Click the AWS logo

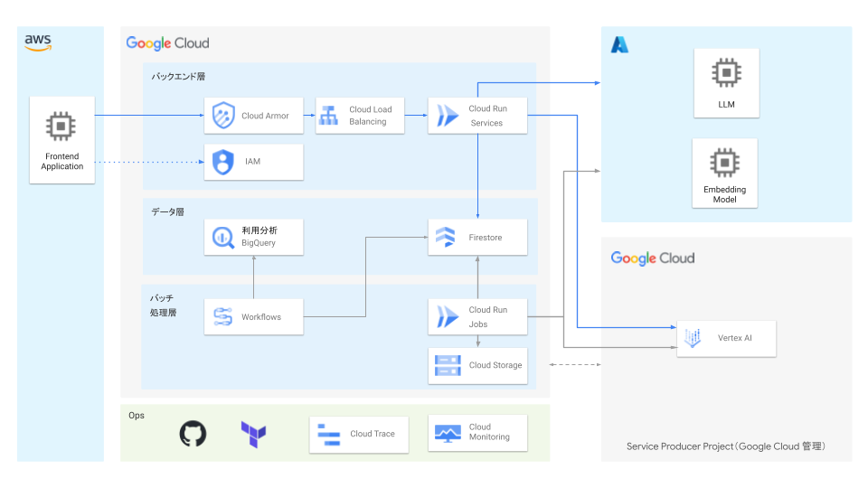click(x=38, y=42)
